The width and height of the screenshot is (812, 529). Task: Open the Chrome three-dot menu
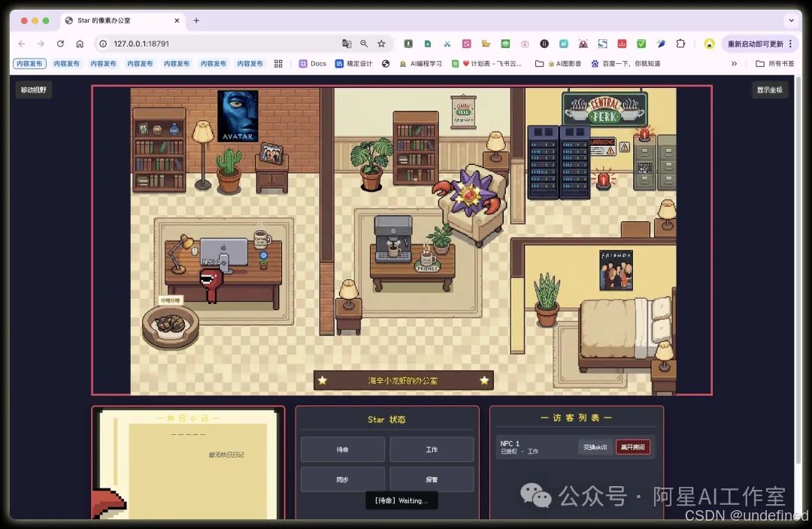point(790,44)
